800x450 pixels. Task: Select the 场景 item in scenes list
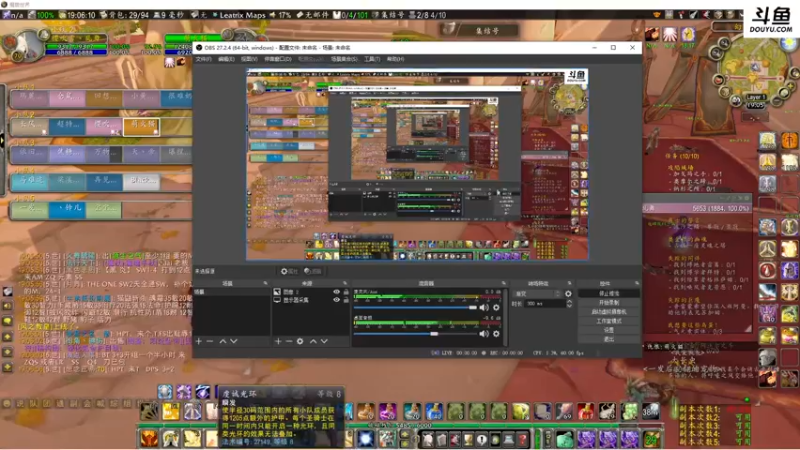[231, 292]
